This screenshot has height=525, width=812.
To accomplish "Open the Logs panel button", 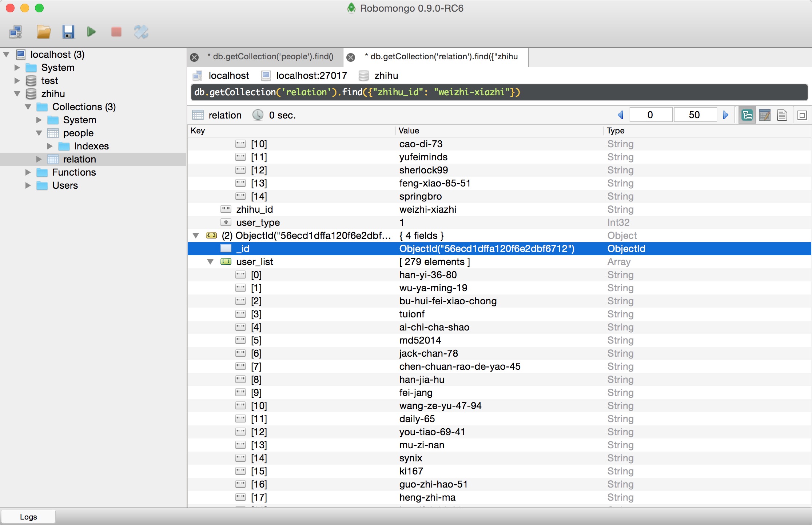I will click(28, 517).
